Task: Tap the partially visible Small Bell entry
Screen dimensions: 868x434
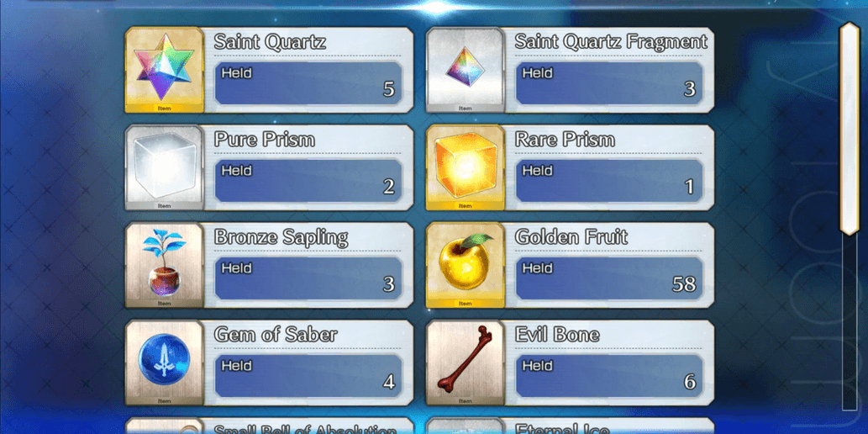Action: coord(270,426)
